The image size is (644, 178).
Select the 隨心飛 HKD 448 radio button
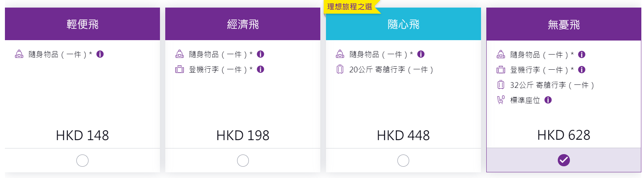pos(403,161)
